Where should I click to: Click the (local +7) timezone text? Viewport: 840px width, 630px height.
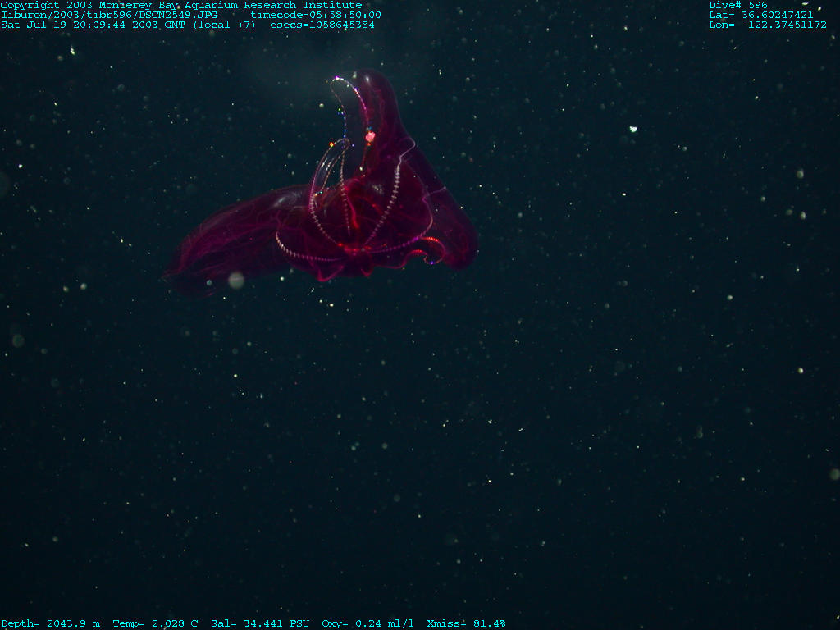pos(224,25)
